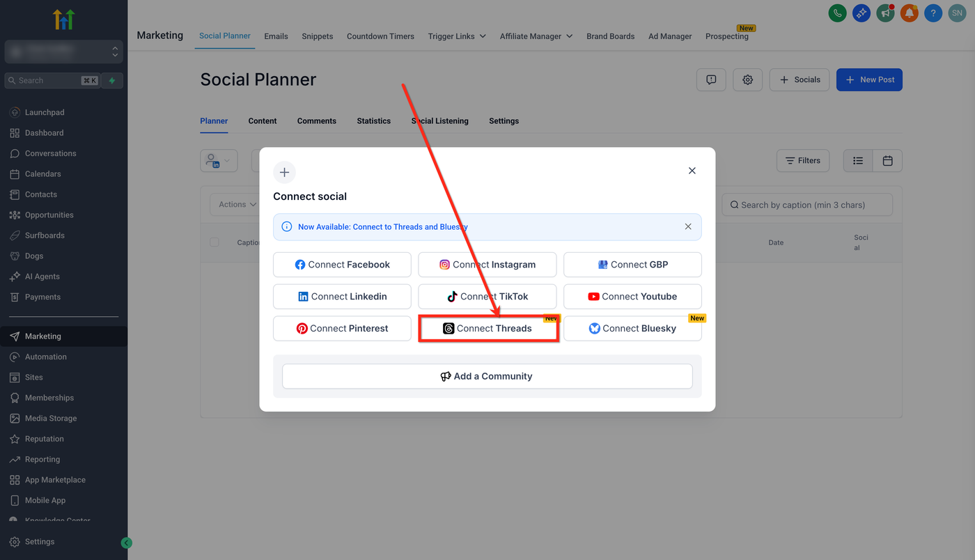Open the Prospecting tab
Screen dimensions: 975x560
point(727,36)
